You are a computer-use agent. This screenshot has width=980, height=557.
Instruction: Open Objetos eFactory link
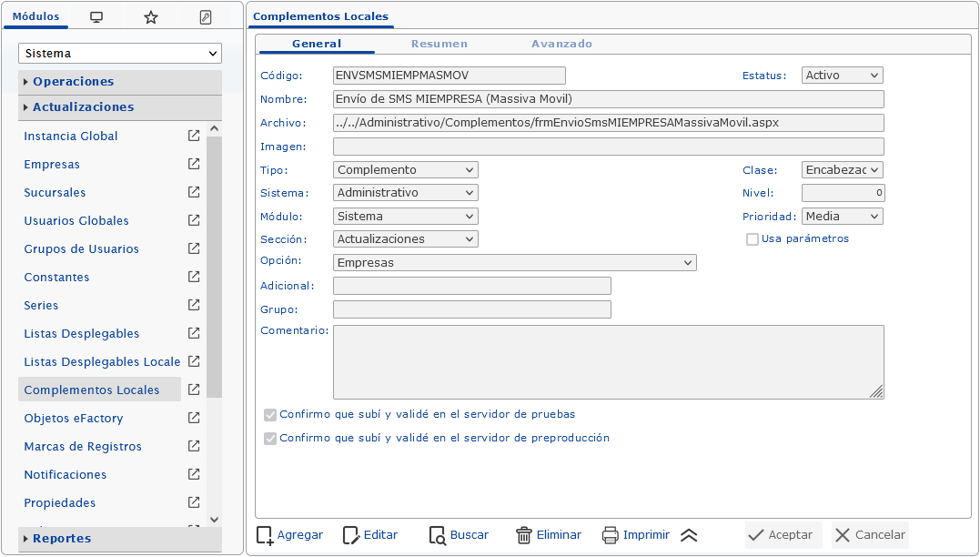click(73, 419)
